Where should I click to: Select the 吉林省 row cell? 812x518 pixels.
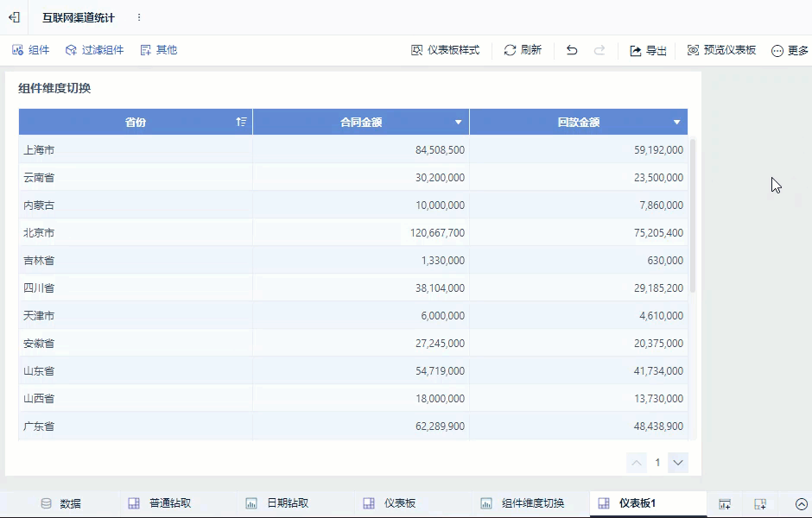[136, 260]
